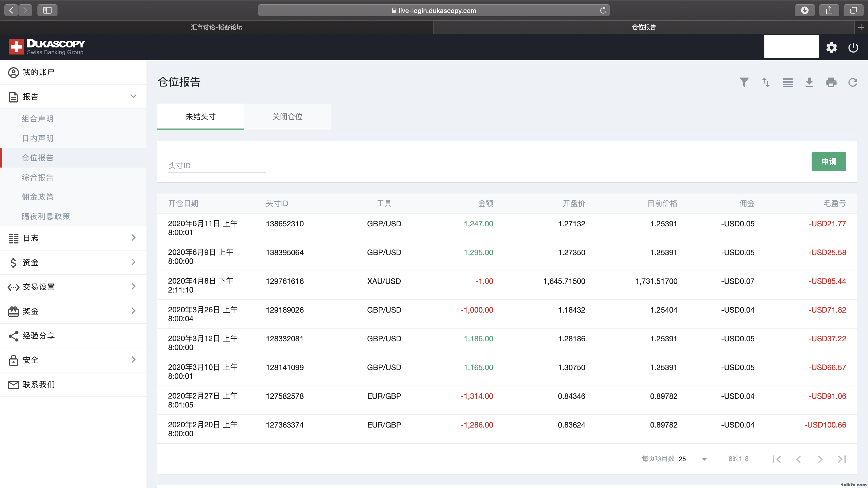Viewport: 868px width, 488px height.
Task: Go to next results page
Action: point(820,459)
